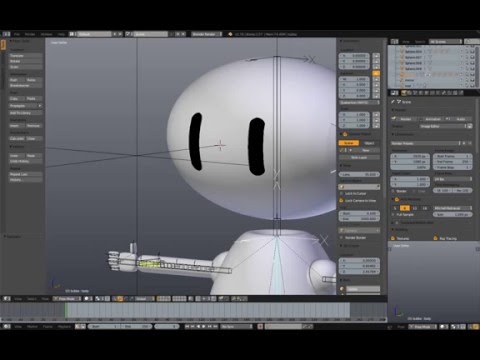Select the Scene tab in Properties editor

tap(415, 93)
